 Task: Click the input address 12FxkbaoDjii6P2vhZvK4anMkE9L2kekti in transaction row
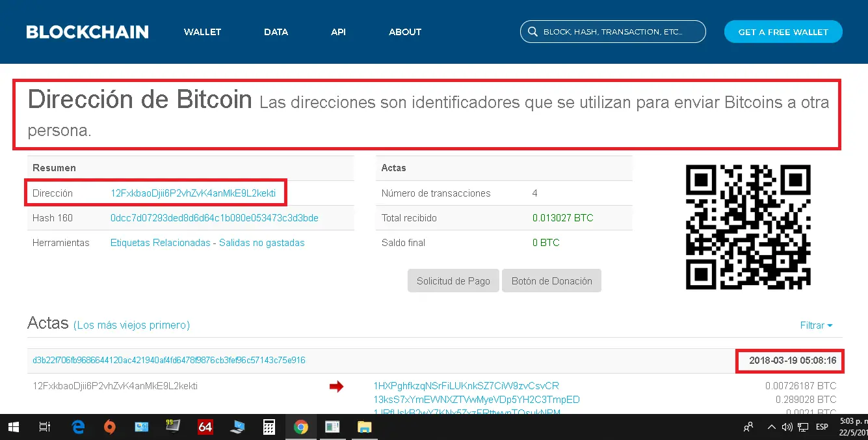coord(115,386)
